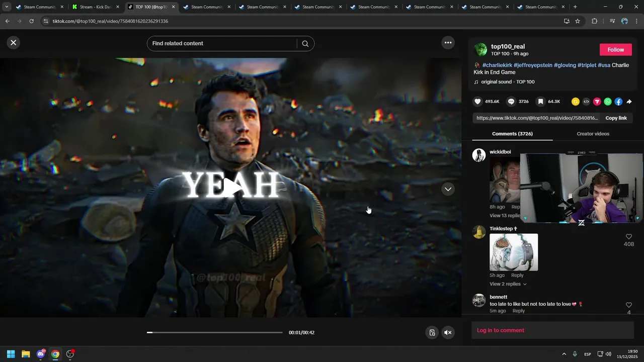Open the three-dot more options menu
This screenshot has width=644, height=362.
pyautogui.click(x=448, y=43)
